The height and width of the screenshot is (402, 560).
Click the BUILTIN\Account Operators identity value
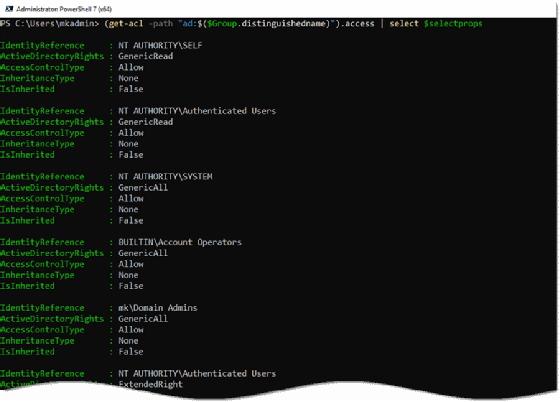click(x=180, y=242)
